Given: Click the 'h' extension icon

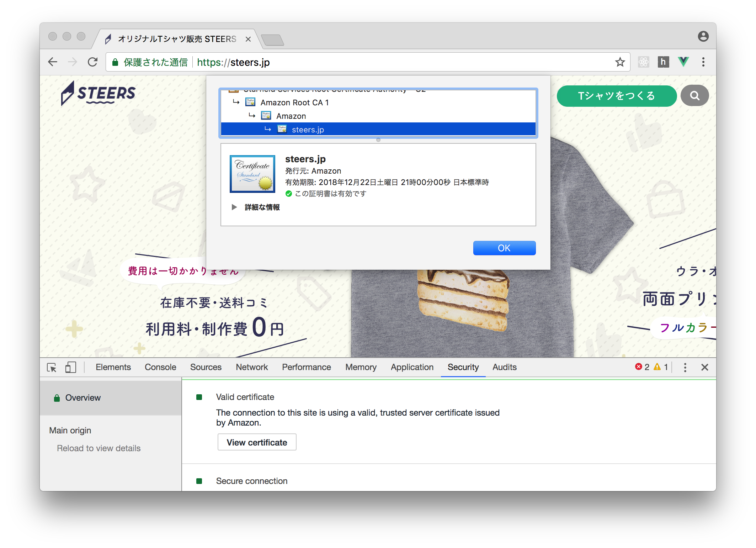Looking at the screenshot, I should [x=663, y=62].
